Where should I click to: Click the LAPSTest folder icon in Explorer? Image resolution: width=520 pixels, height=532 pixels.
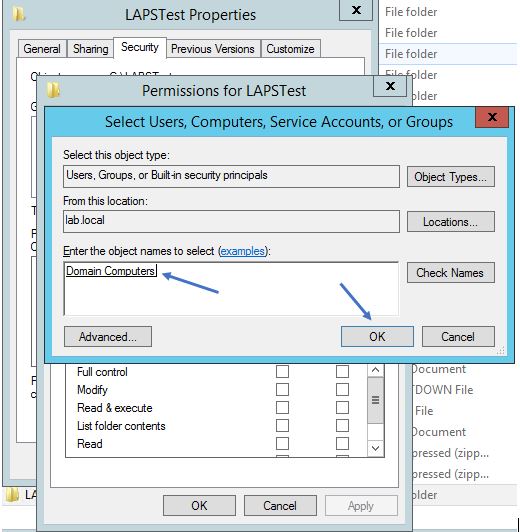tap(12, 495)
